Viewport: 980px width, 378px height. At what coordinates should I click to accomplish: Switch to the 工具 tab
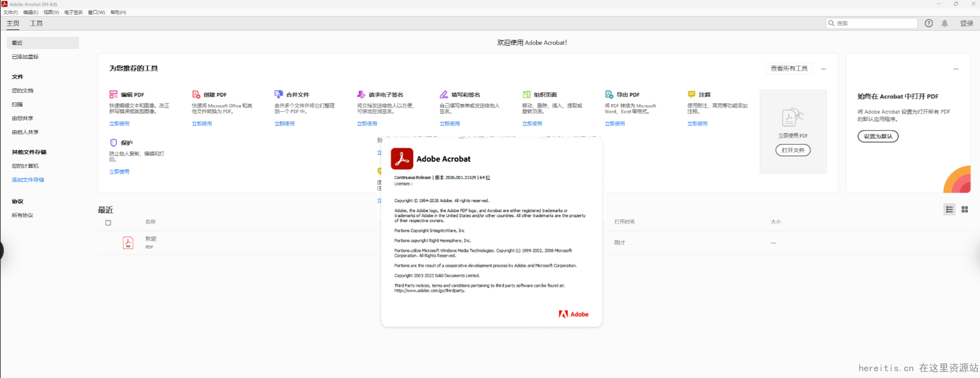(36, 23)
